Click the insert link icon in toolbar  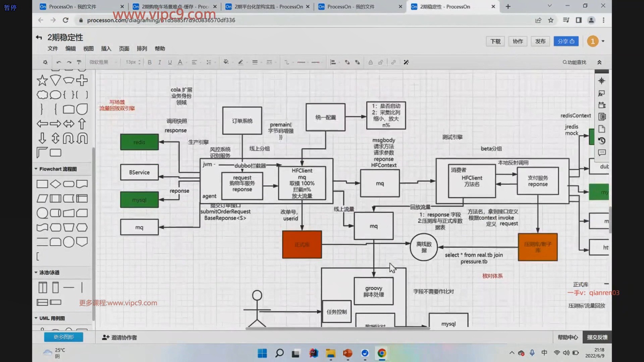[393, 62]
